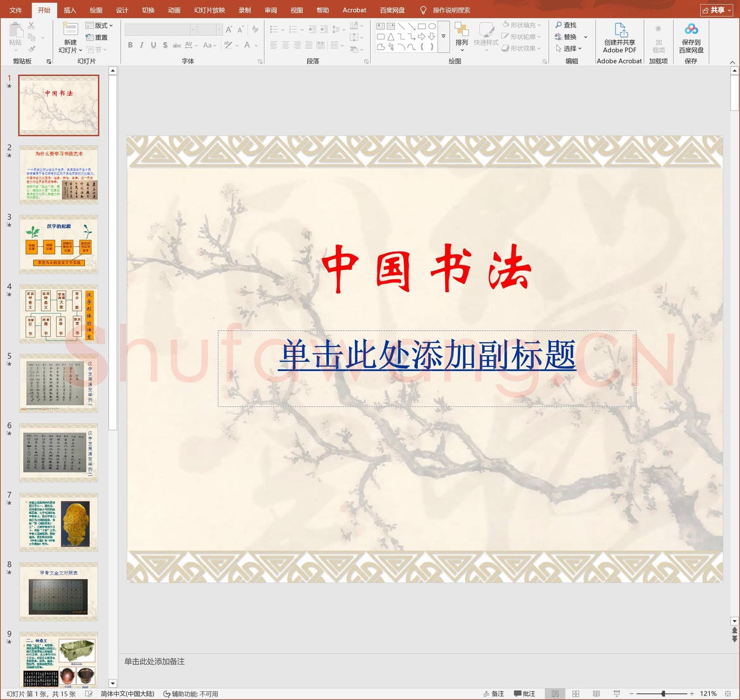The image size is (740, 700).
Task: Open the 文件 File tab
Action: [x=16, y=10]
